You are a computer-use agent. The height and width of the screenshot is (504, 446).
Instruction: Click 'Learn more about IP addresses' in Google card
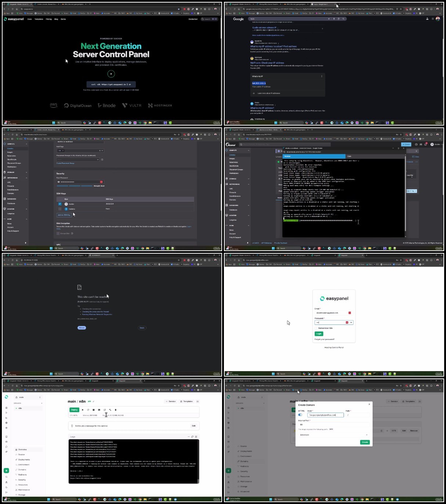(x=269, y=93)
